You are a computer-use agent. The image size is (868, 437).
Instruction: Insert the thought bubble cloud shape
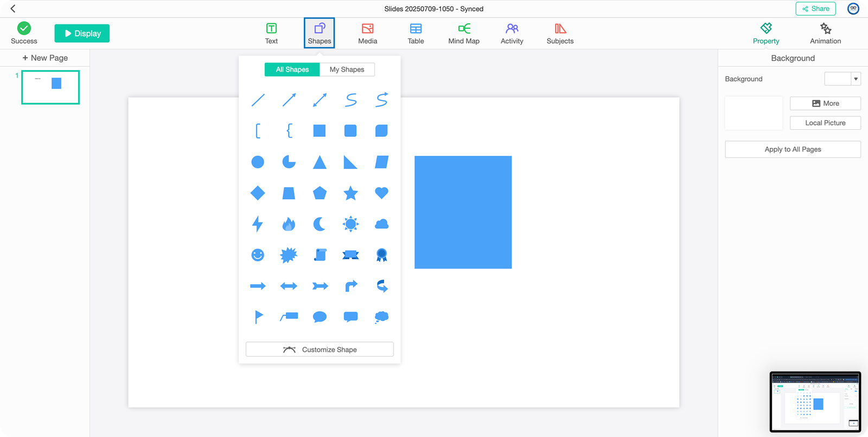[x=381, y=317]
